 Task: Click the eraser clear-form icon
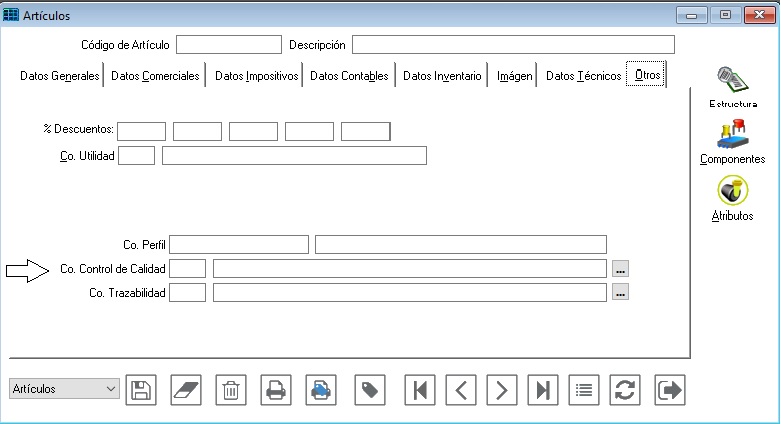(x=186, y=390)
